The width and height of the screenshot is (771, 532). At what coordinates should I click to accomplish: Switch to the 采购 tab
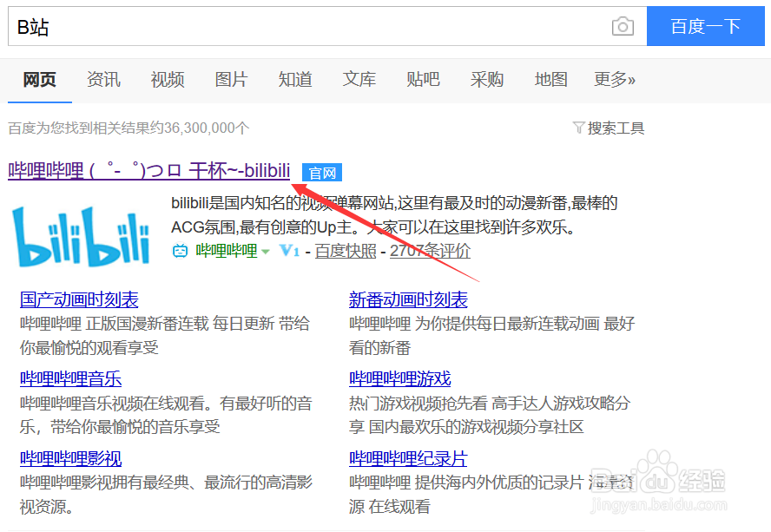pyautogui.click(x=487, y=79)
